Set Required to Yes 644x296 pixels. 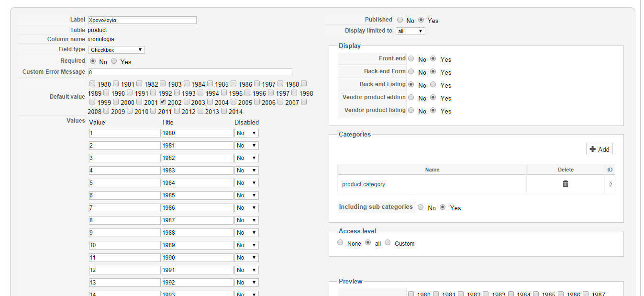tap(114, 61)
